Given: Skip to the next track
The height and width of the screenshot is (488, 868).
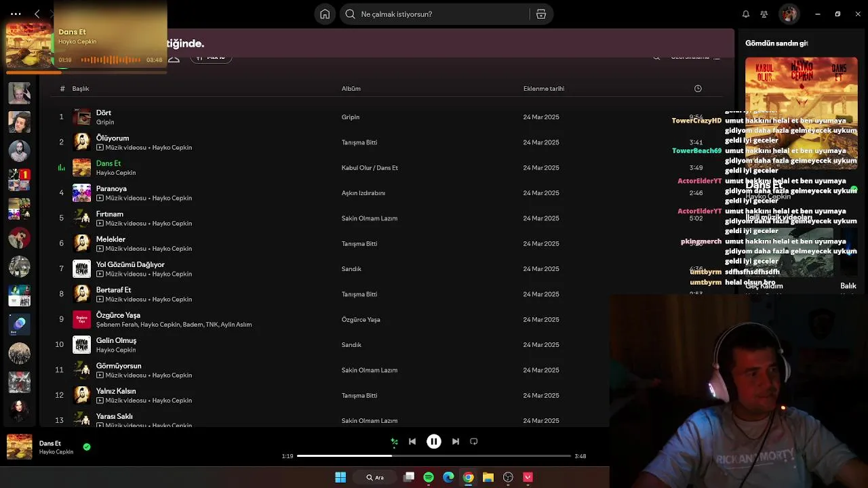Looking at the screenshot, I should 456,441.
